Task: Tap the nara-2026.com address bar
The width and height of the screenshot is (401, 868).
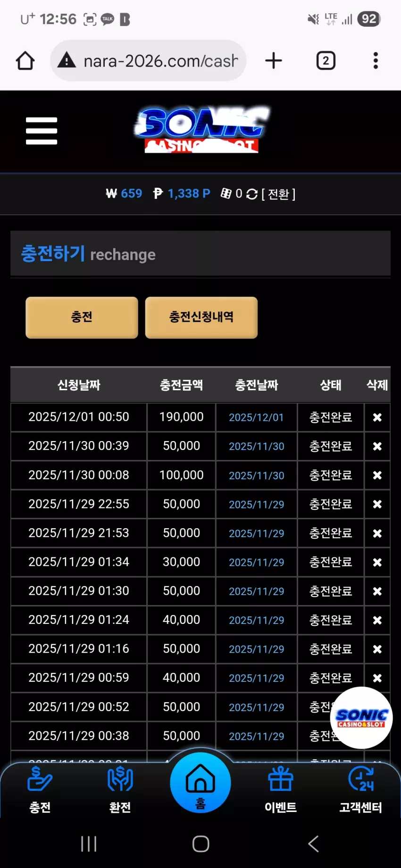Action: (x=148, y=61)
